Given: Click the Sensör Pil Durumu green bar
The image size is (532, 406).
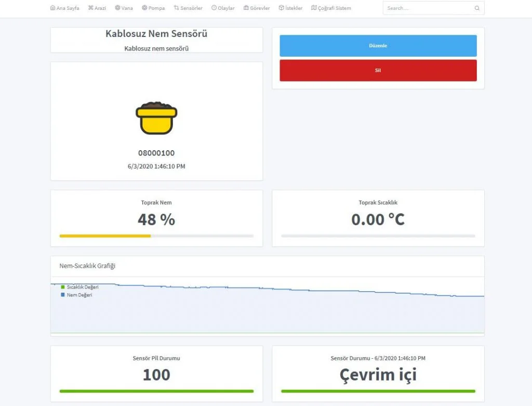Looking at the screenshot, I should (156, 390).
